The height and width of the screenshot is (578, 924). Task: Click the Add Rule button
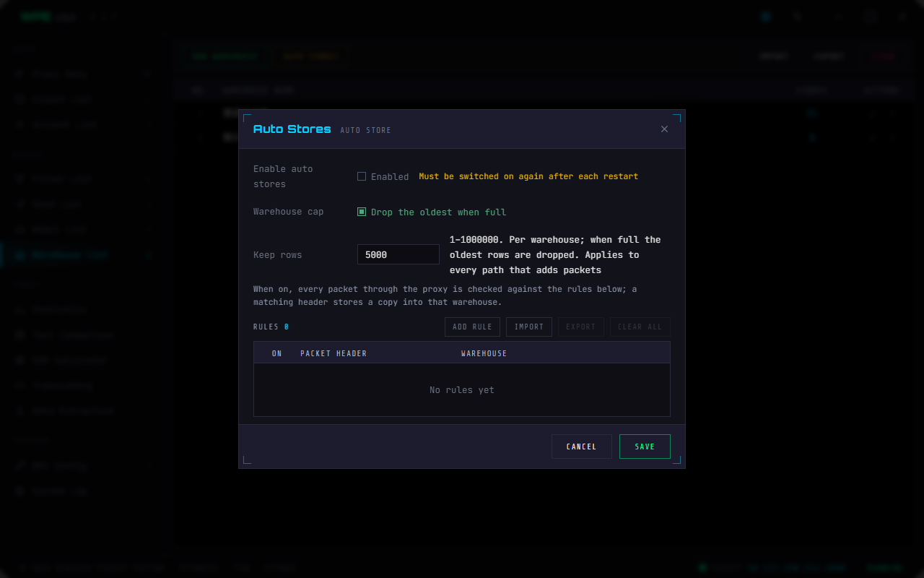click(472, 327)
